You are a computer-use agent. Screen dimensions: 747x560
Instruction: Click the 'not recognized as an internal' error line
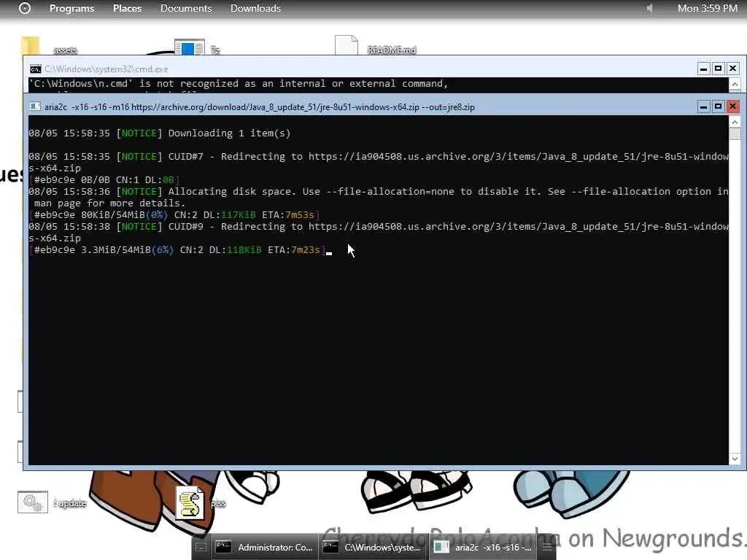point(239,84)
